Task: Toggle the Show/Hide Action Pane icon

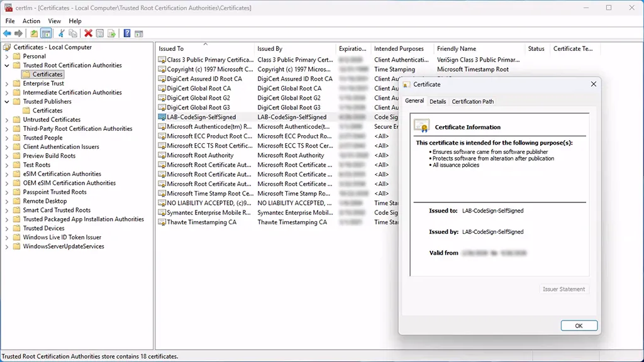Action: [139, 34]
